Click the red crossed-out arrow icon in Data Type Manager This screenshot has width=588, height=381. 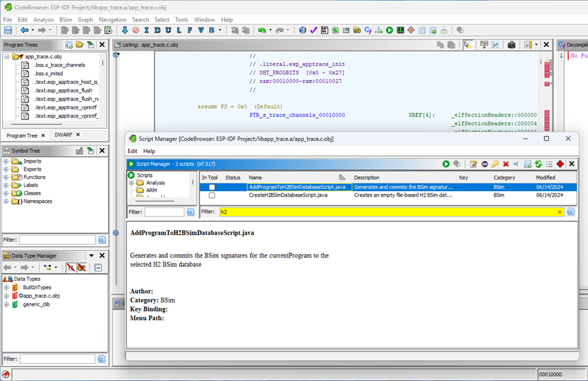pyautogui.click(x=70, y=268)
